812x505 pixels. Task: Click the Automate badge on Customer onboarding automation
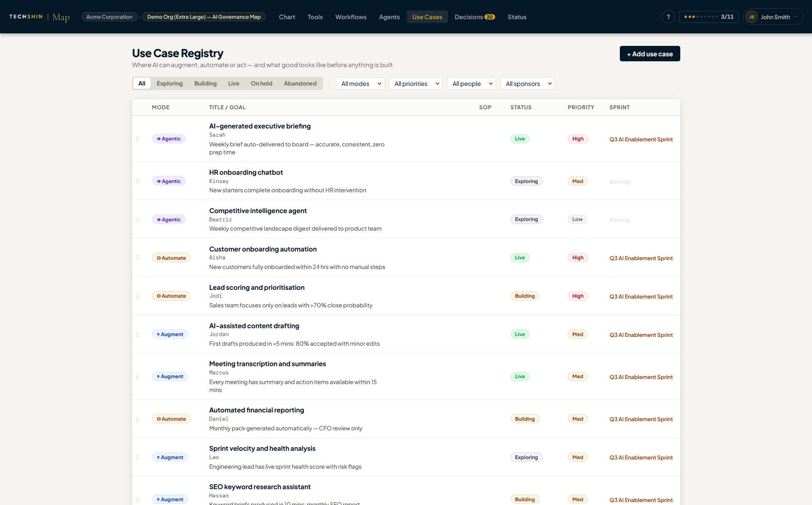pyautogui.click(x=171, y=258)
